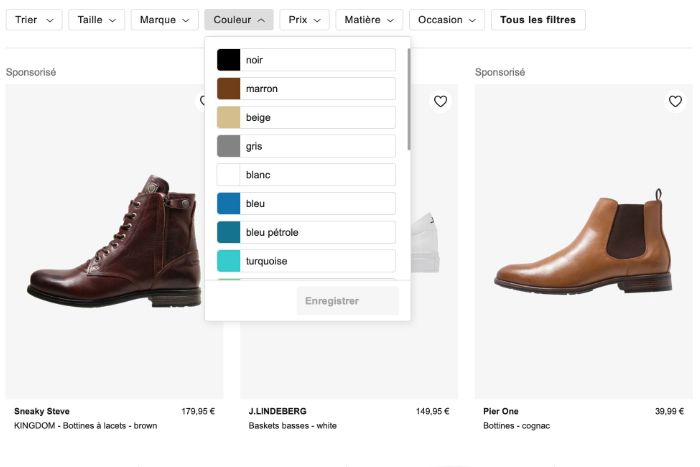Image resolution: width=700 pixels, height=467 pixels.
Task: Check the beige color filter
Action: [x=306, y=118]
